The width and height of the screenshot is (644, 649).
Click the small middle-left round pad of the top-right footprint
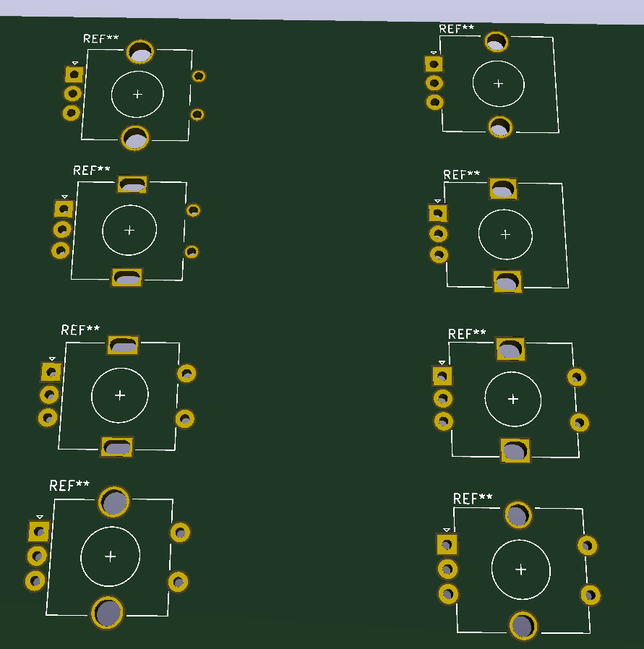[434, 83]
